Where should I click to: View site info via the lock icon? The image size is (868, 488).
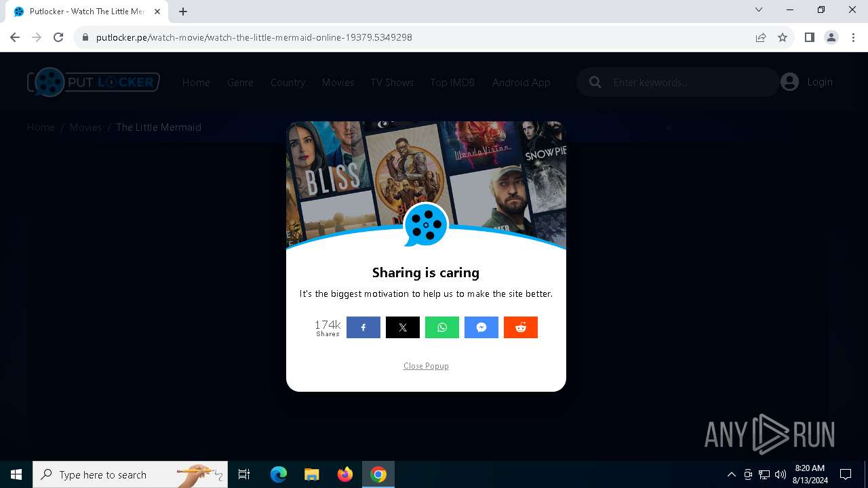click(x=85, y=37)
